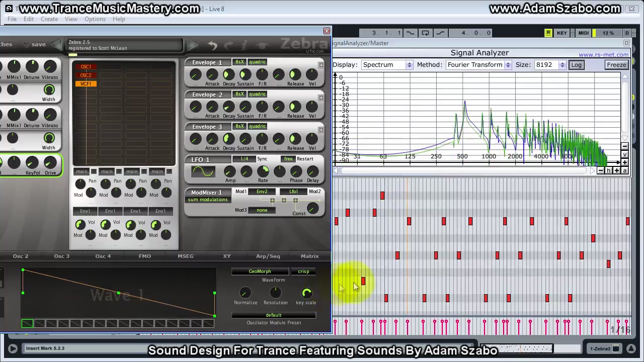Click the Zebra undo arrow icon

coord(212,46)
